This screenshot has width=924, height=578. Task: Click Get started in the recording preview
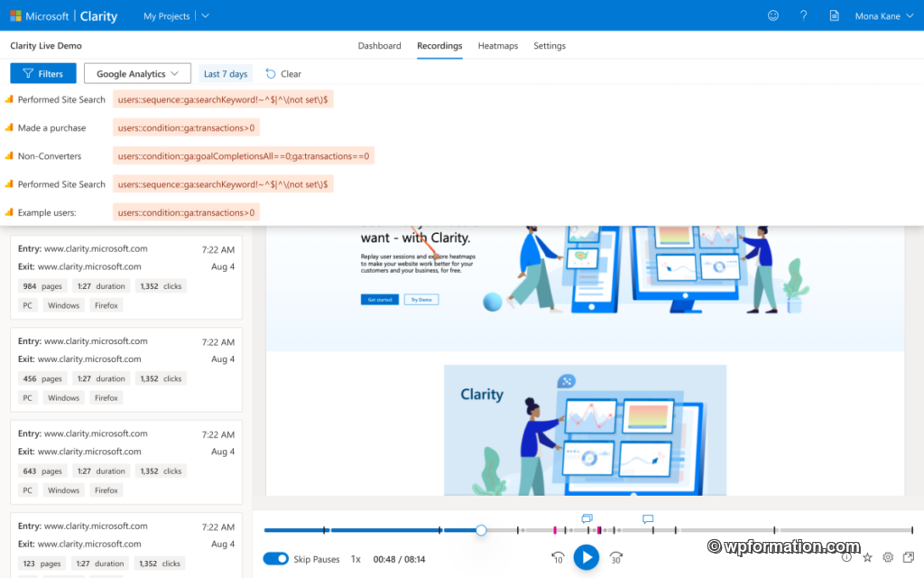tap(380, 300)
